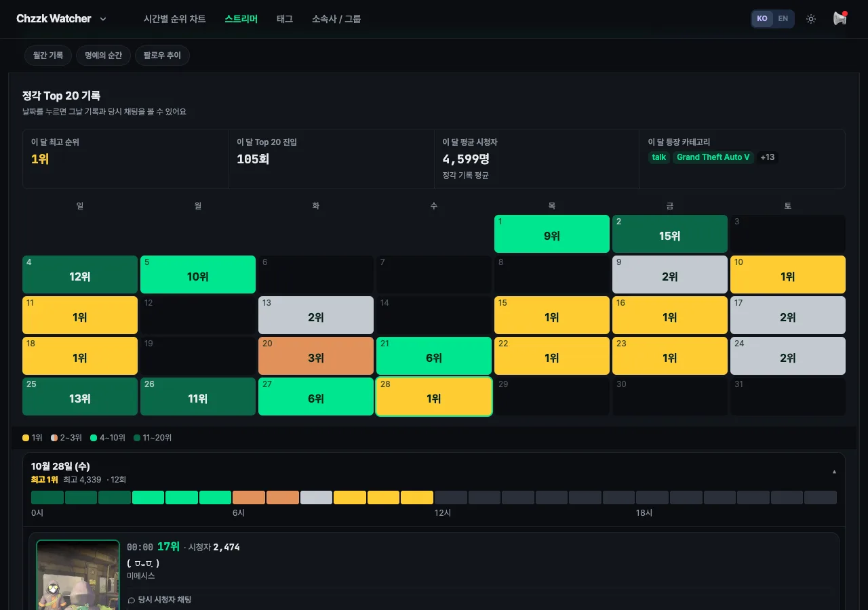
Task: Open the stream thumbnail at 00:00
Action: [x=78, y=575]
